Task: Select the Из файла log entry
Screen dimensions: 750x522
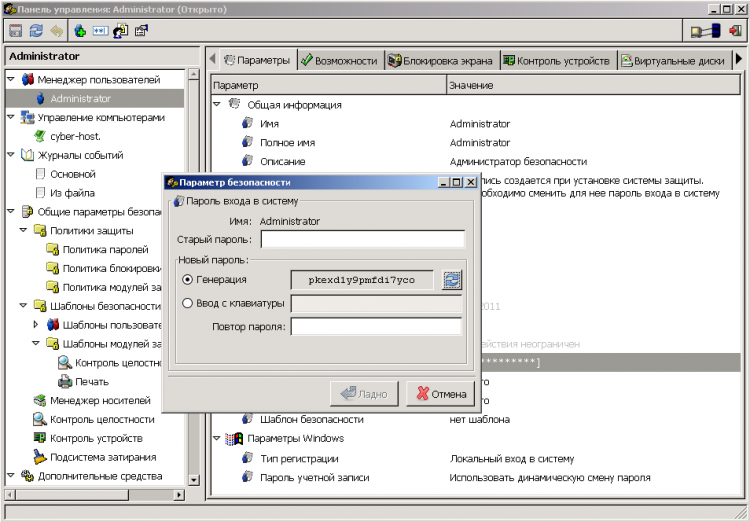Action: point(72,193)
